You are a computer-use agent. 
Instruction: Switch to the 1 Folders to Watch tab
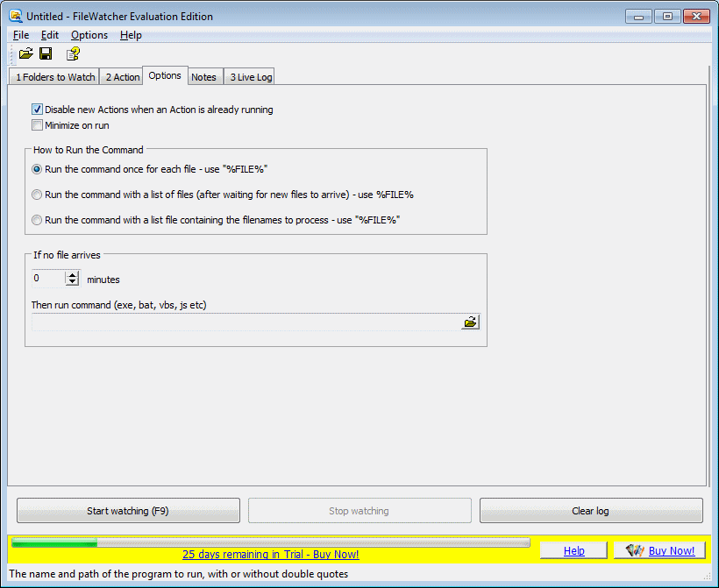55,77
